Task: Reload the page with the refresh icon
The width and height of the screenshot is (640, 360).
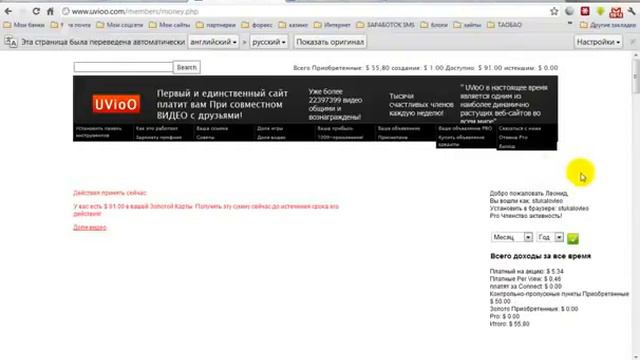Action: (36, 11)
